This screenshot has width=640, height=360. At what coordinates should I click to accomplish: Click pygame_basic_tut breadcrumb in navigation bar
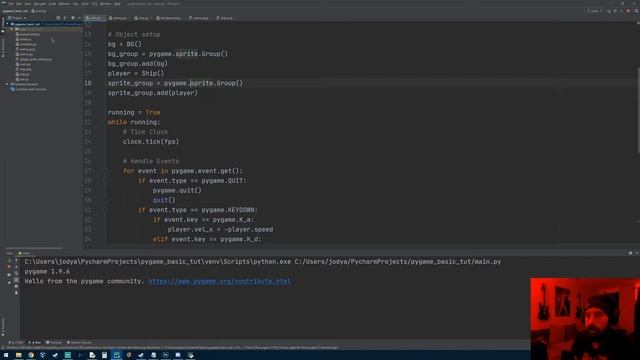[16, 11]
